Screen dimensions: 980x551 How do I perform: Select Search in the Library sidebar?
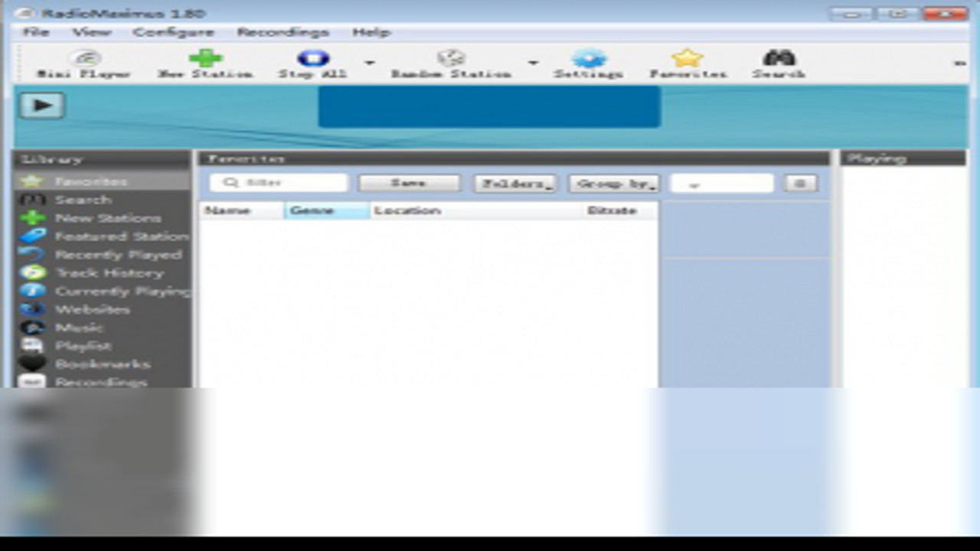[x=102, y=200]
